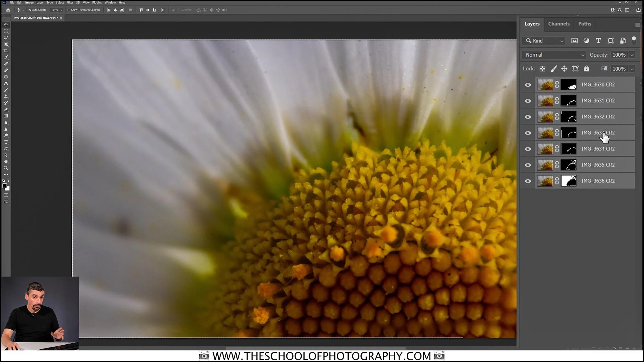Open the Filter menu
This screenshot has height=362, width=644.
[70, 2]
